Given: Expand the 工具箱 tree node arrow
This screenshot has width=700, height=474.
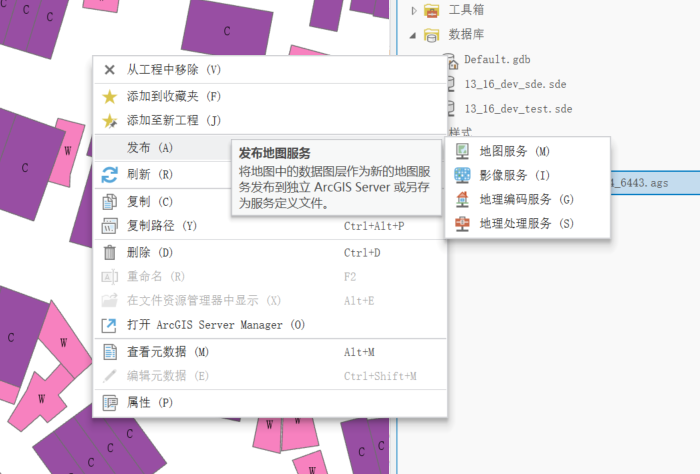Looking at the screenshot, I should pyautogui.click(x=413, y=11).
